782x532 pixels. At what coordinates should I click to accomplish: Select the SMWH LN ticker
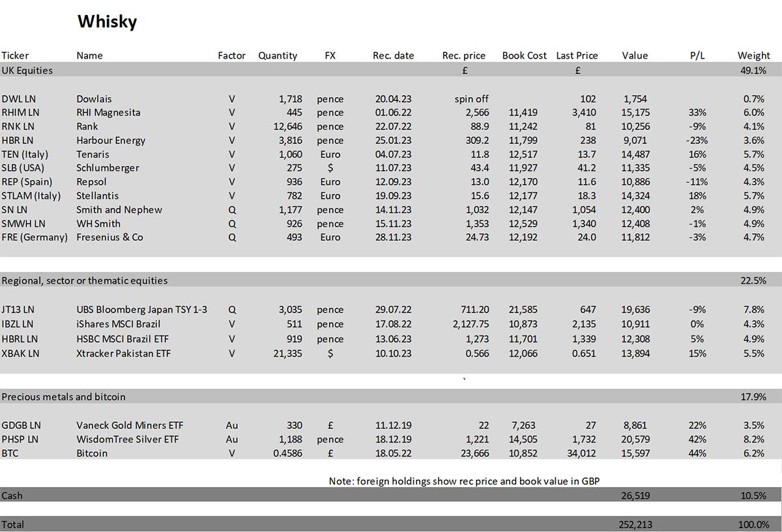[x=23, y=223]
